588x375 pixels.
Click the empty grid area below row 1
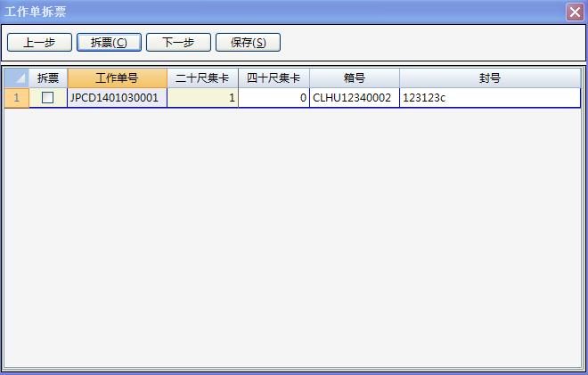(x=294, y=232)
